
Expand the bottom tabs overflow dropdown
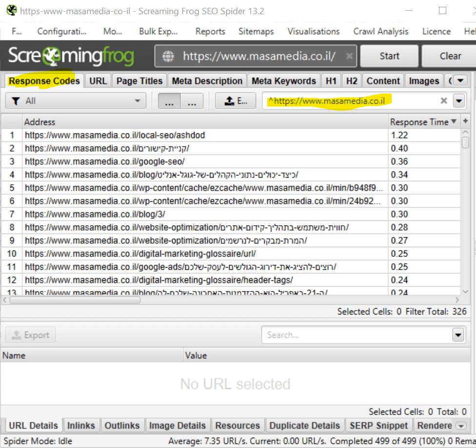461,426
